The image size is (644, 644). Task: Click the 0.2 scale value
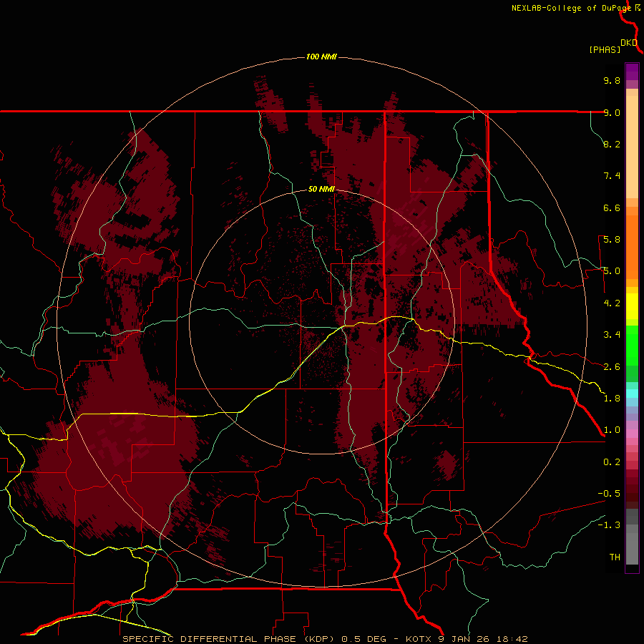pos(612,462)
